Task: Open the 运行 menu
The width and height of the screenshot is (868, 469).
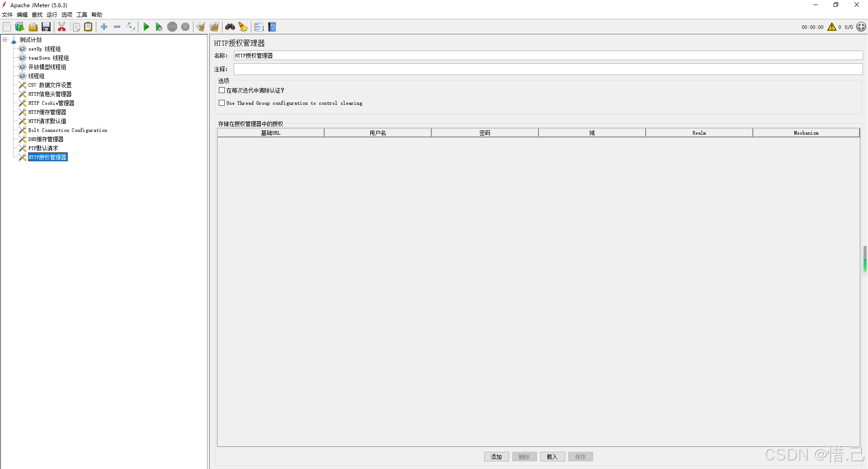Action: 52,15
